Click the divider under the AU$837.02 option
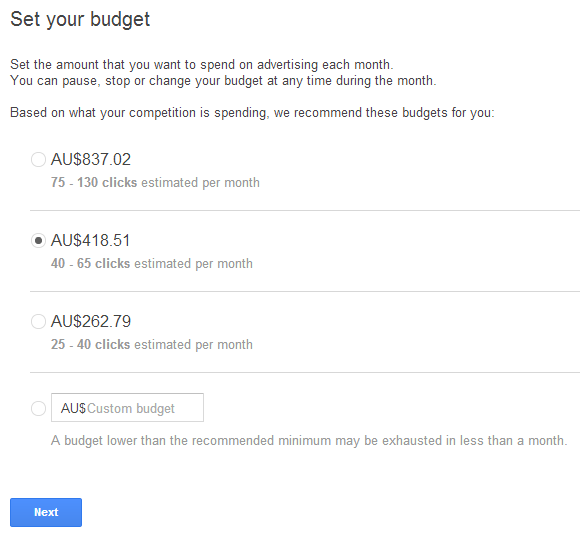580x535 pixels. pyautogui.click(x=305, y=211)
